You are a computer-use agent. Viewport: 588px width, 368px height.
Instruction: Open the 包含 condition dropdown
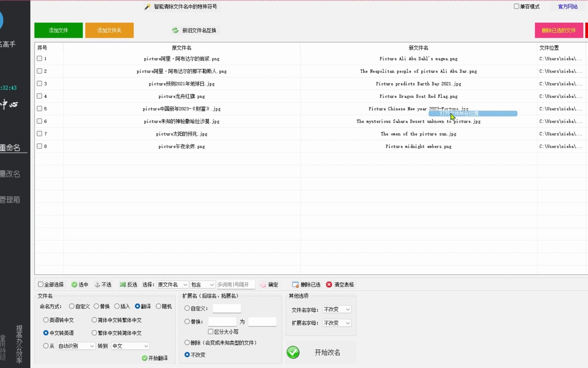(202, 285)
